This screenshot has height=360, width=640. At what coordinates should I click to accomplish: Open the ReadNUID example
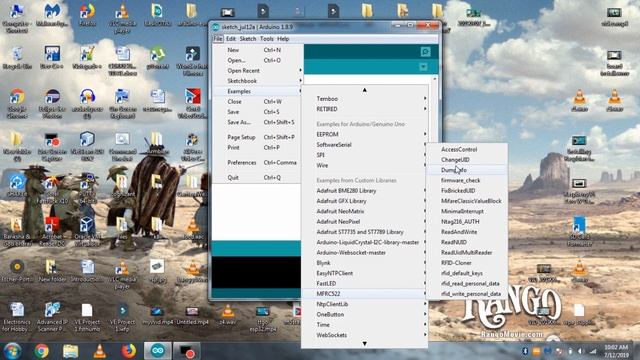(x=467, y=242)
